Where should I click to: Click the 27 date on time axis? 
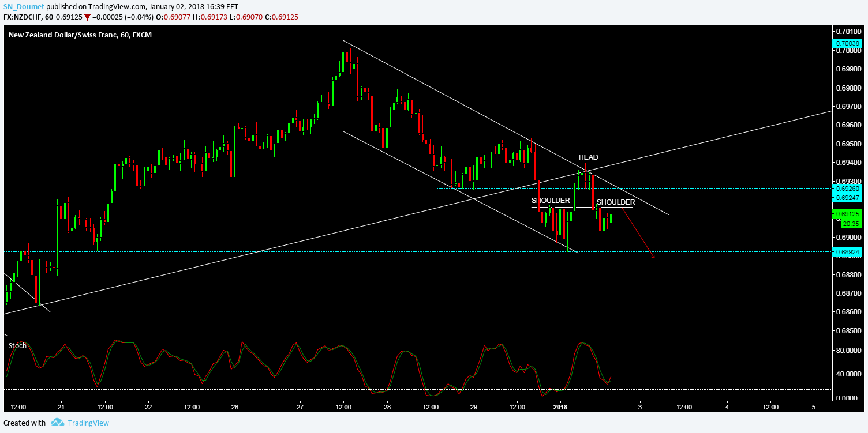click(x=300, y=406)
